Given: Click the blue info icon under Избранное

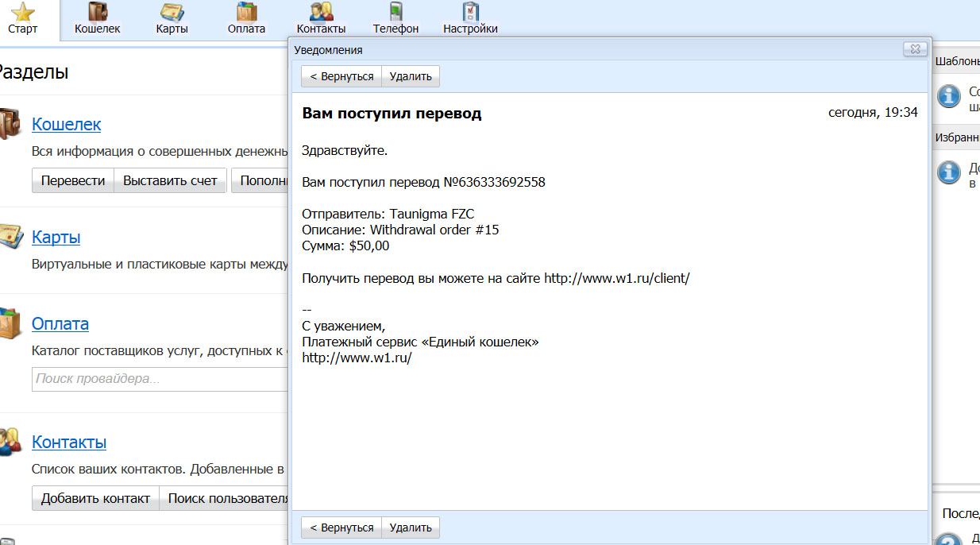Looking at the screenshot, I should tap(949, 172).
